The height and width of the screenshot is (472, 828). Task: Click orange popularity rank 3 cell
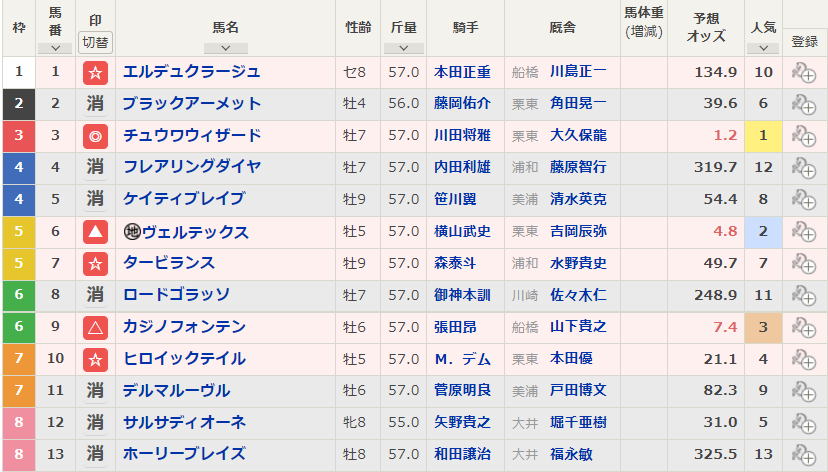[x=763, y=327]
